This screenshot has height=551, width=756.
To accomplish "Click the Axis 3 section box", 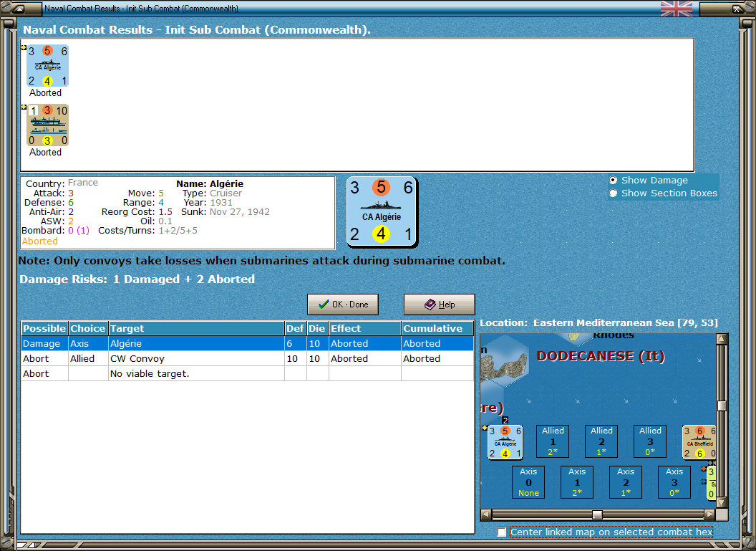I will tap(674, 482).
